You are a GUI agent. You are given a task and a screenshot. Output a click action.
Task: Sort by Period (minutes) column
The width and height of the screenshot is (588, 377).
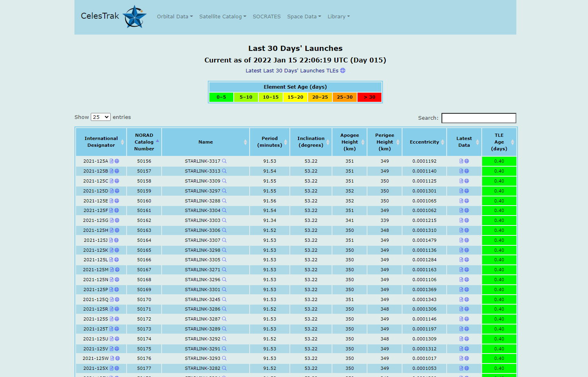(x=270, y=142)
